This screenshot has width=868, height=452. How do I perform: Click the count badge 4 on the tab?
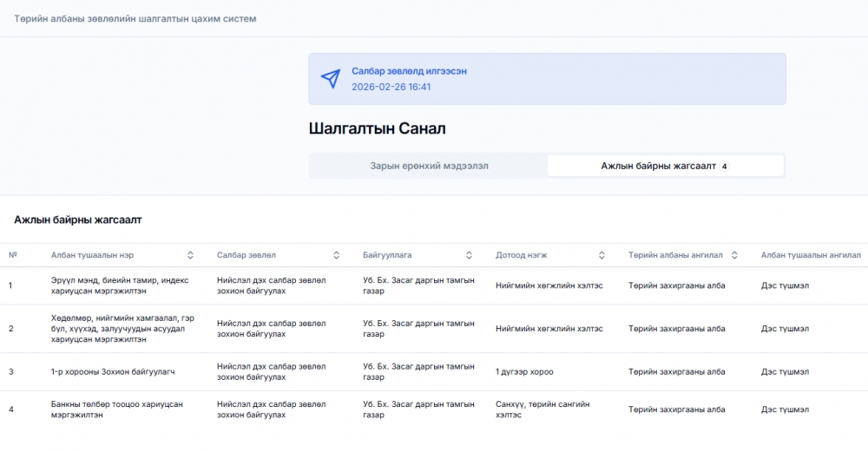coord(724,166)
